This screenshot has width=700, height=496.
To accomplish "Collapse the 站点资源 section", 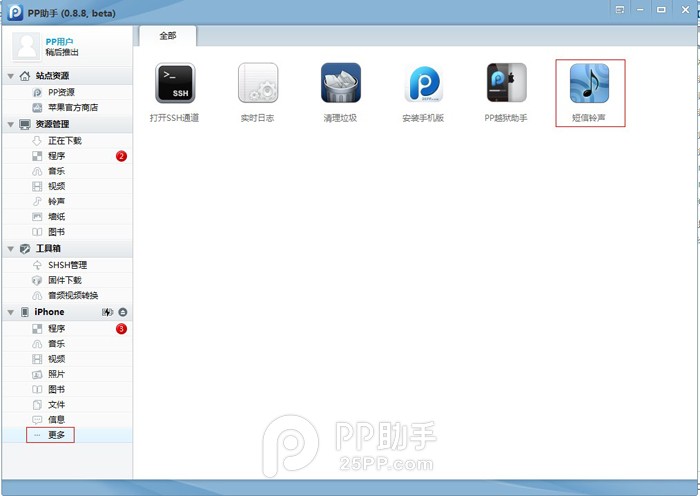I will (11, 76).
